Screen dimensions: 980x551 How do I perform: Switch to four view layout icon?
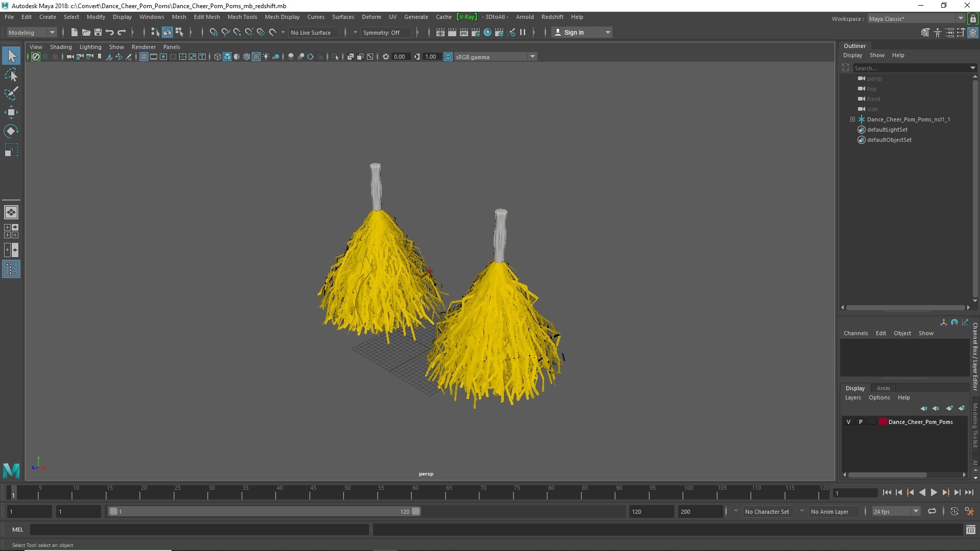click(11, 231)
